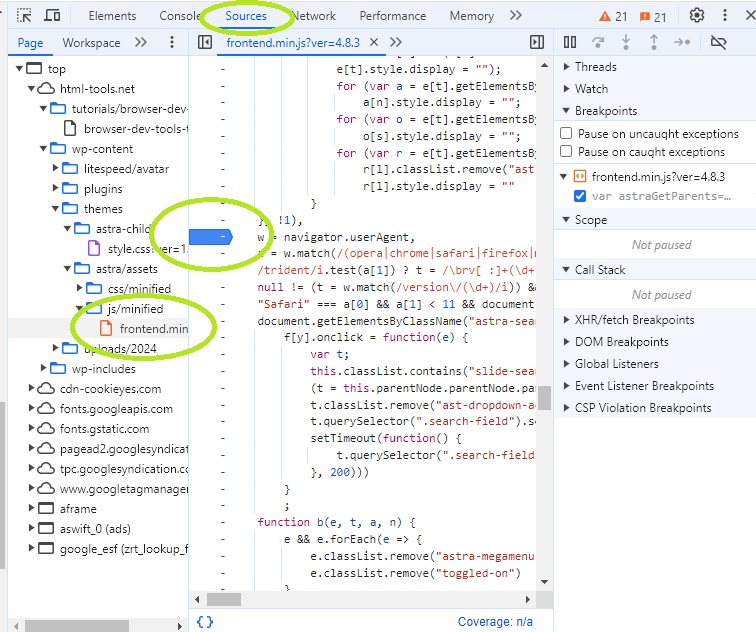Viewport: 756px width, 632px height.
Task: Expand the plugins folder
Action: click(x=55, y=188)
